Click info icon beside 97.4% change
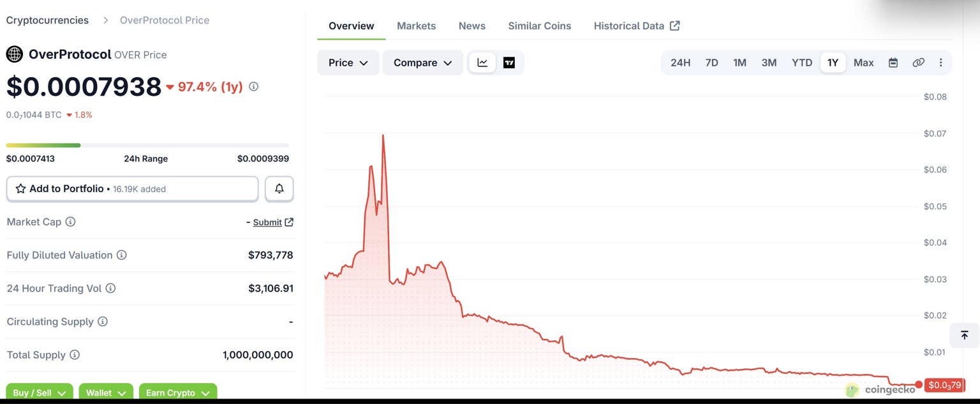Viewport: 980px width, 404px height. pyautogui.click(x=253, y=86)
